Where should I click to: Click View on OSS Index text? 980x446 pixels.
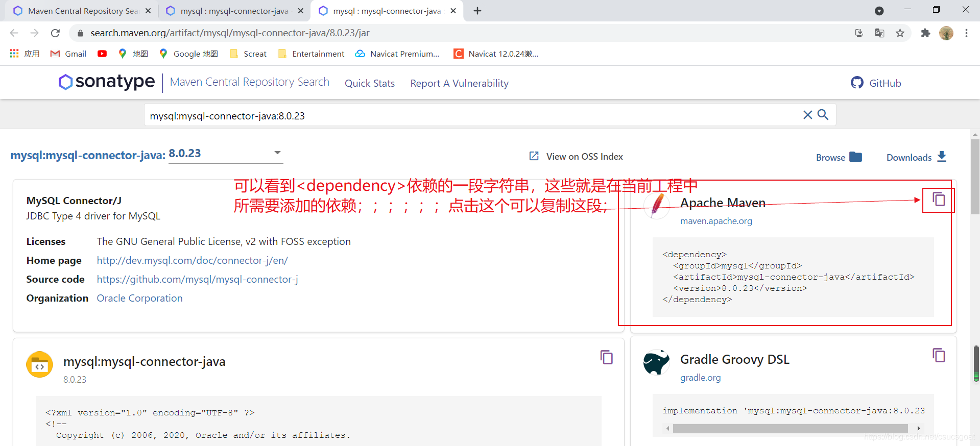585,157
